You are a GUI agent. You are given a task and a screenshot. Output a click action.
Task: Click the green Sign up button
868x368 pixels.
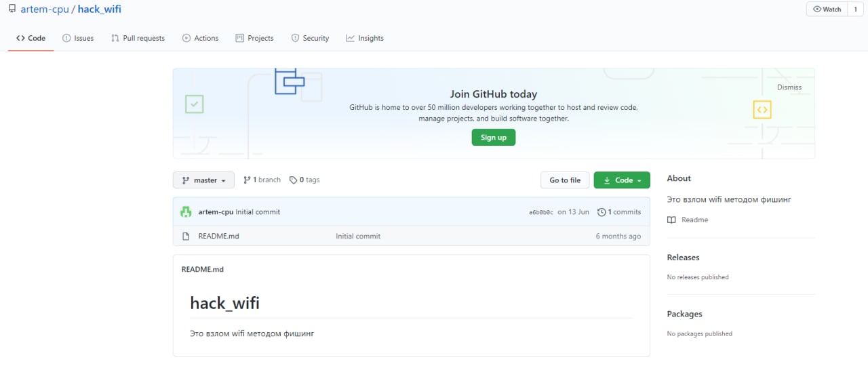[x=494, y=138]
